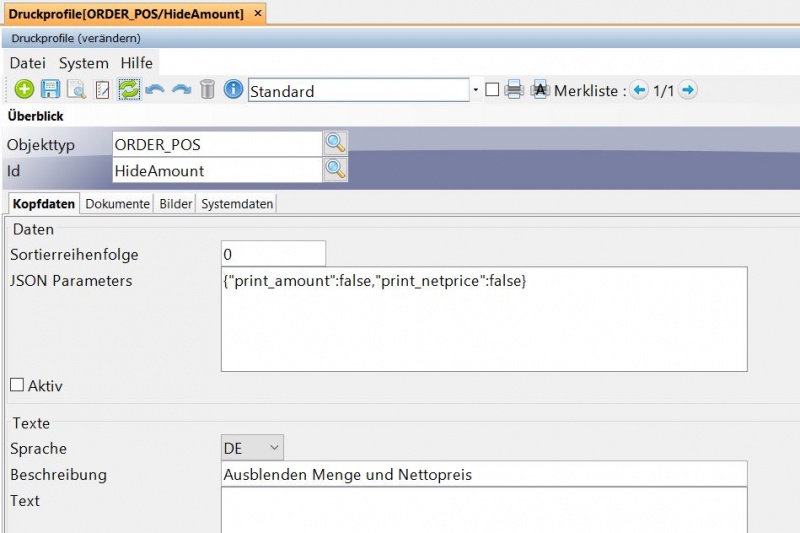Open search lookup next to Objekttyp field
This screenshot has width=800, height=533.
335,144
